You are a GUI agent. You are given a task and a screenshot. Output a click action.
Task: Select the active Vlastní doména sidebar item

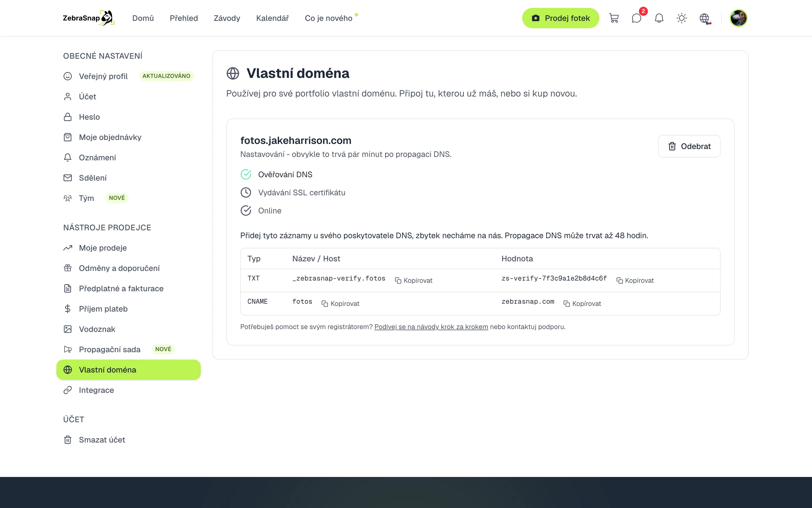[129, 370]
